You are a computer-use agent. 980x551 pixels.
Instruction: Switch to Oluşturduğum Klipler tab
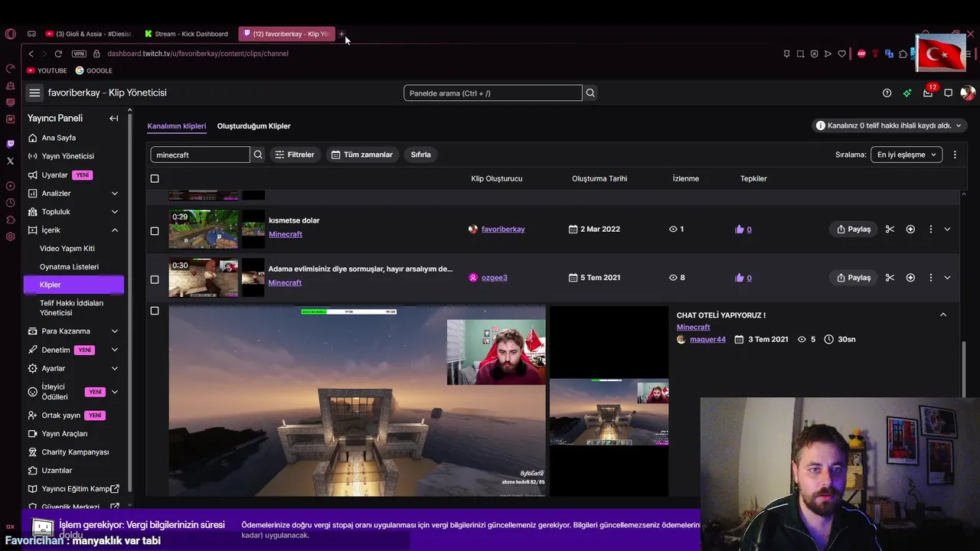tap(253, 126)
